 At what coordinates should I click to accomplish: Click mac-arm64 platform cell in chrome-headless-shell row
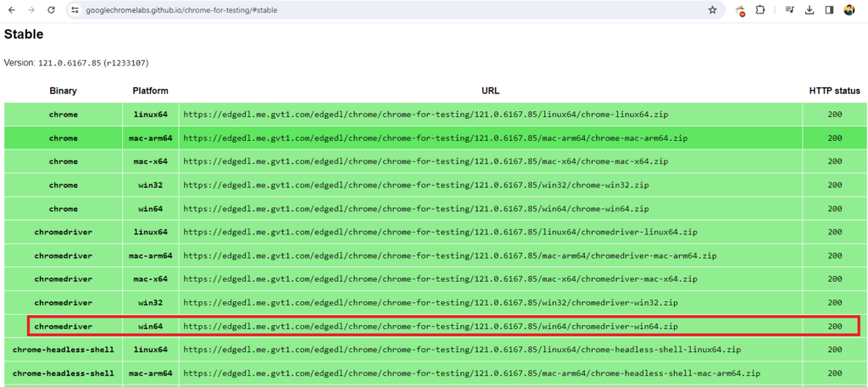pyautogui.click(x=151, y=373)
